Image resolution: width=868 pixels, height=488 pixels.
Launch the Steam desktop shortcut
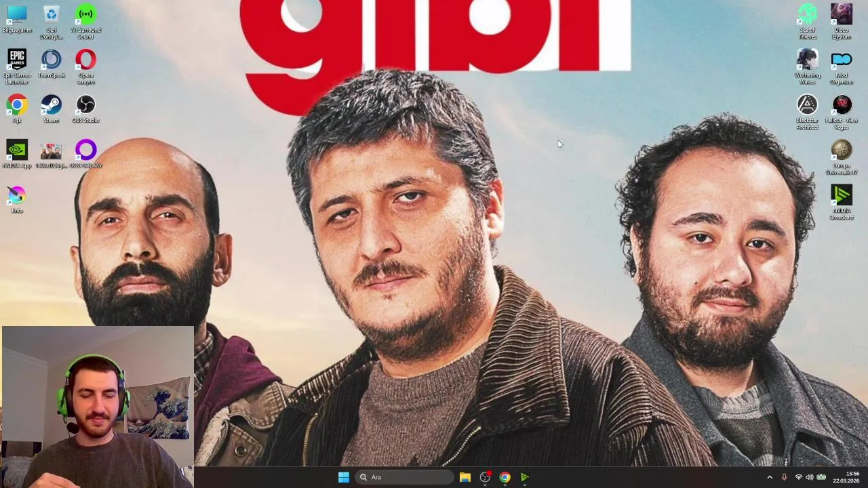[51, 109]
